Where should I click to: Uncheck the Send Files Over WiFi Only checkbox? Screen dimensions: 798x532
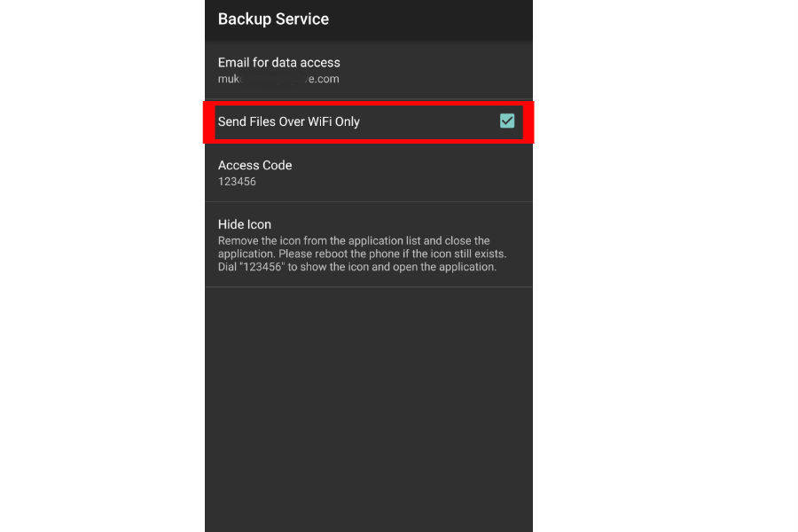506,121
